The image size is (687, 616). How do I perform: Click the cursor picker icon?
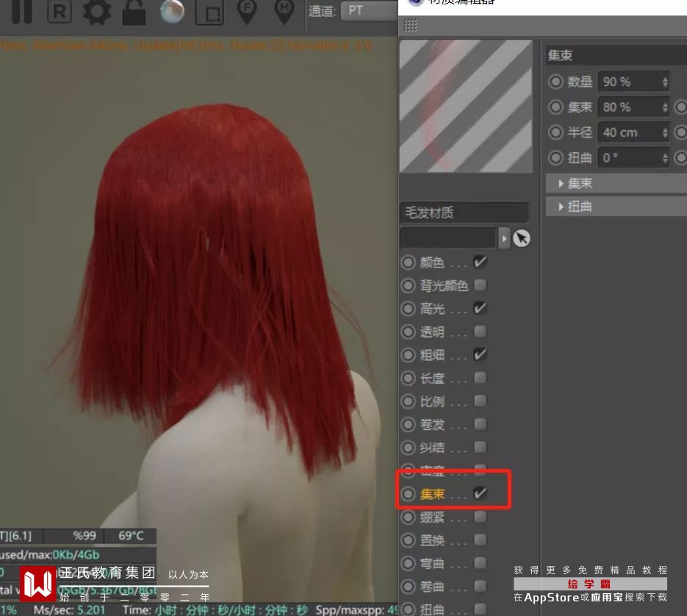tap(522, 238)
